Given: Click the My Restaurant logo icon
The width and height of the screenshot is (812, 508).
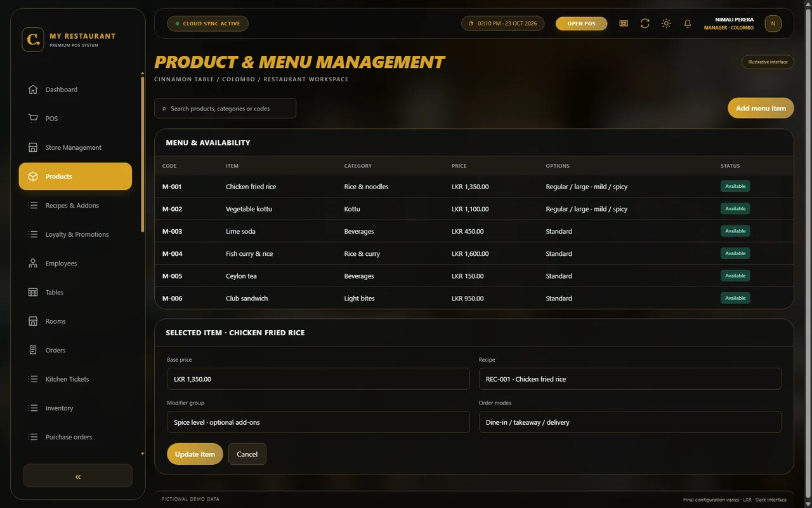Looking at the screenshot, I should [x=33, y=39].
